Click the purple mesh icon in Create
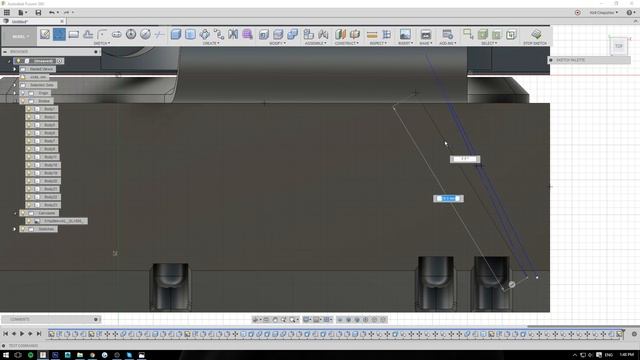The width and height of the screenshot is (640, 360). point(247,34)
